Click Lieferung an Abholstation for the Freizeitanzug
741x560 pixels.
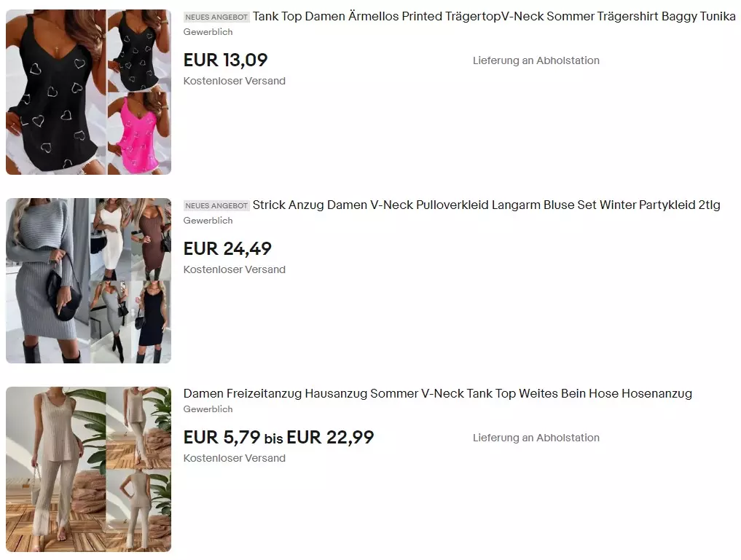pyautogui.click(x=536, y=438)
